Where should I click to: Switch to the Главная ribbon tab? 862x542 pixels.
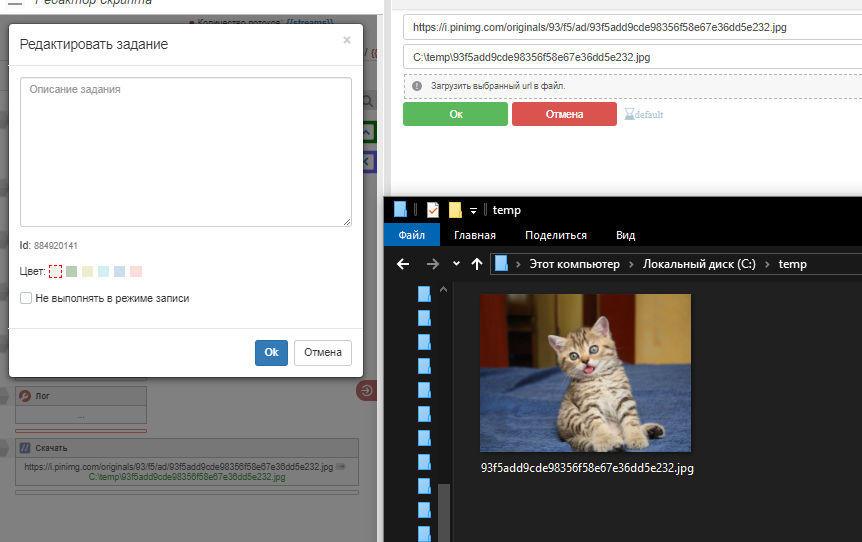click(475, 235)
